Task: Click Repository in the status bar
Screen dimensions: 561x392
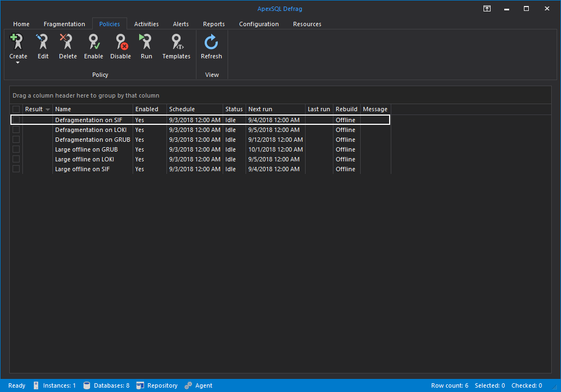Action: pyautogui.click(x=157, y=385)
